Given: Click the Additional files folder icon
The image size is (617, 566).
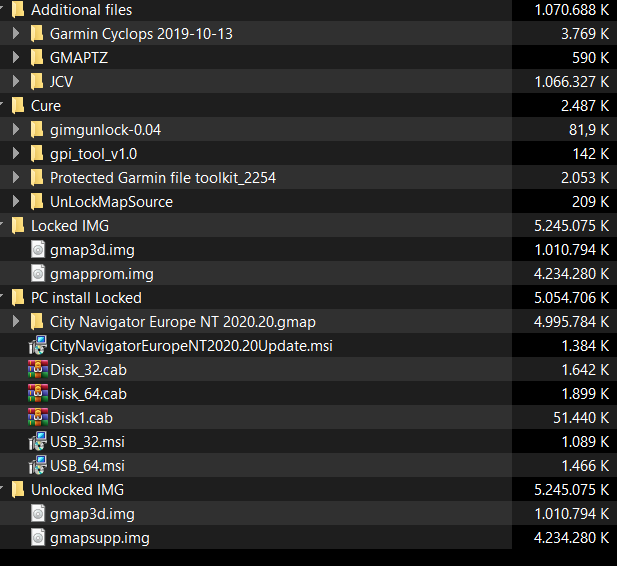Looking at the screenshot, I should point(18,9).
